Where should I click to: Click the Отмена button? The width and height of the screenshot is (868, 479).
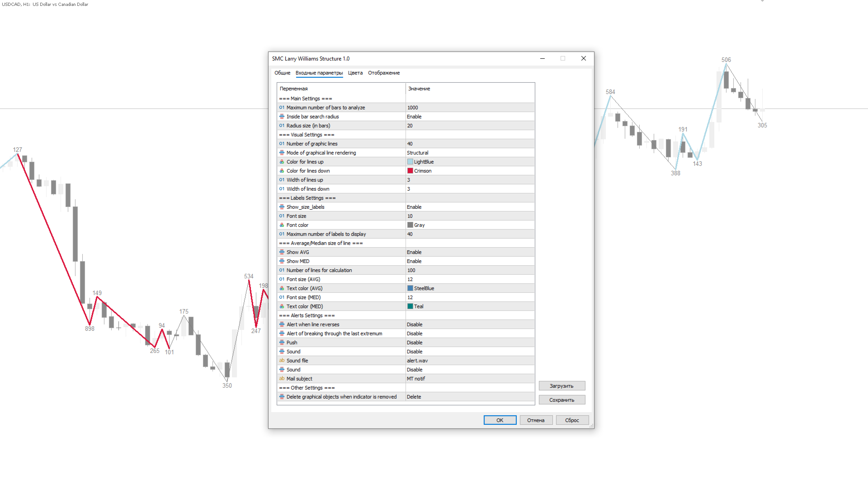[536, 420]
